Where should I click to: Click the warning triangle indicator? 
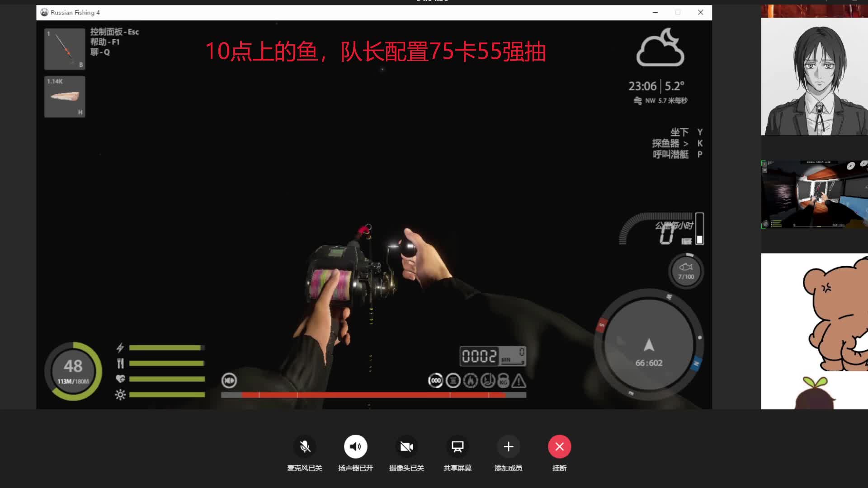coord(519,381)
